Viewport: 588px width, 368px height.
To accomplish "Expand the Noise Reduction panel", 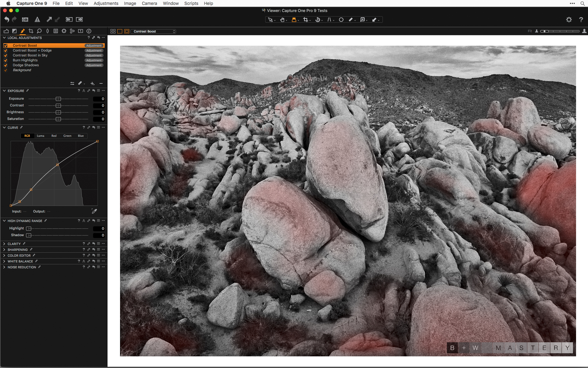I will [4, 267].
